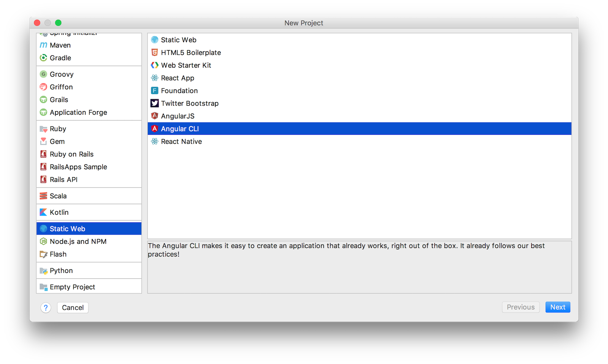This screenshot has width=608, height=364.
Task: Click the Web Starter Kit icon
Action: [155, 65]
